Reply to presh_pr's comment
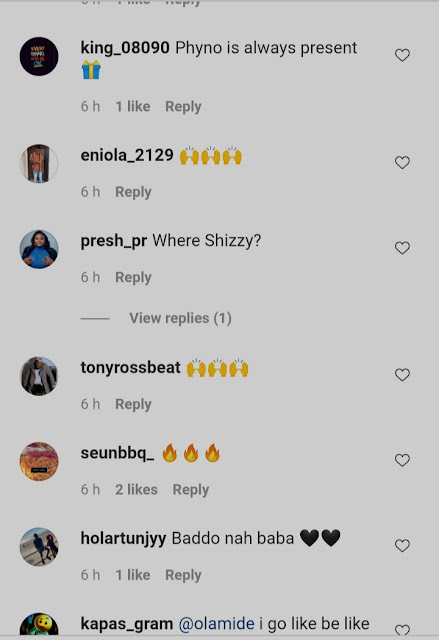Viewport: 439px width, 640px height. coord(133,277)
